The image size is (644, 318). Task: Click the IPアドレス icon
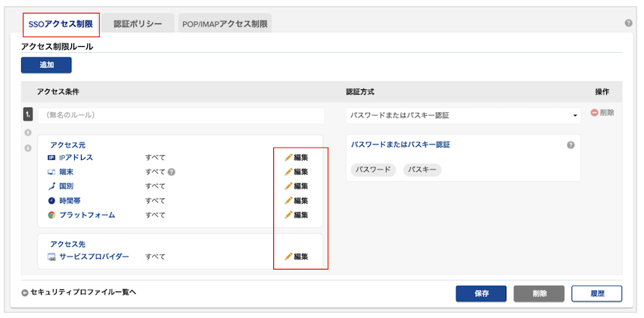click(x=51, y=157)
